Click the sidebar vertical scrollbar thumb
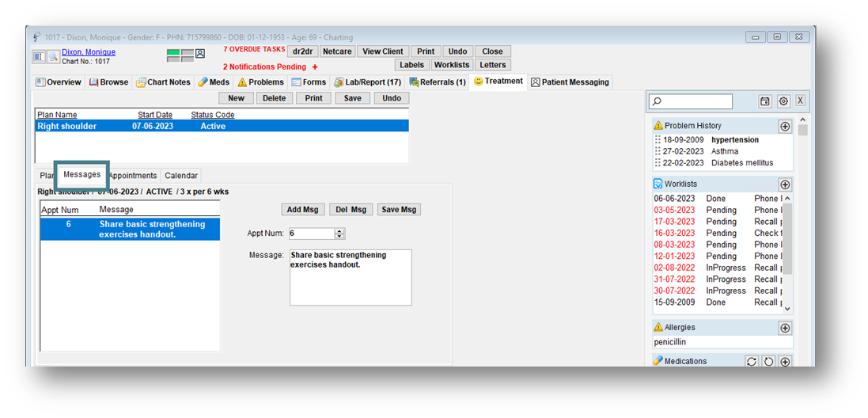 [x=802, y=130]
